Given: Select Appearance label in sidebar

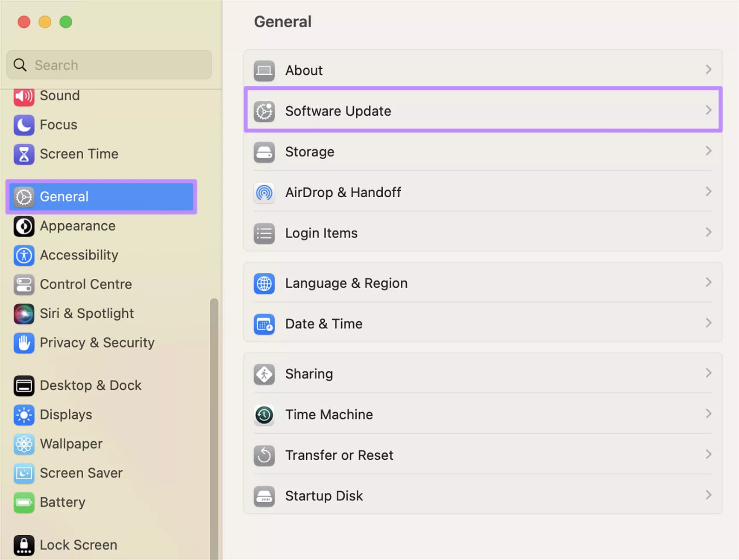Looking at the screenshot, I should coord(78,226).
